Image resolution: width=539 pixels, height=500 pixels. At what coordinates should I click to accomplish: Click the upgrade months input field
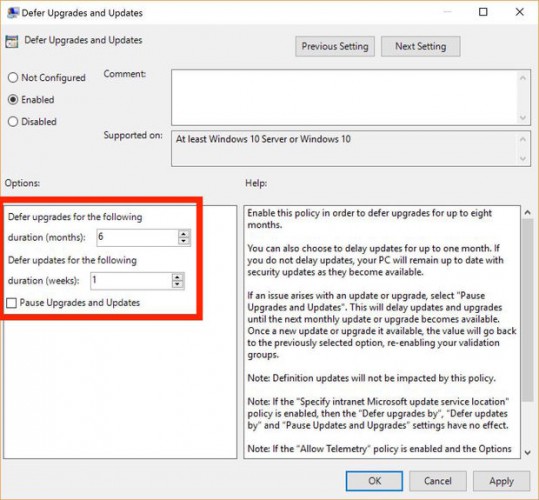pyautogui.click(x=138, y=237)
